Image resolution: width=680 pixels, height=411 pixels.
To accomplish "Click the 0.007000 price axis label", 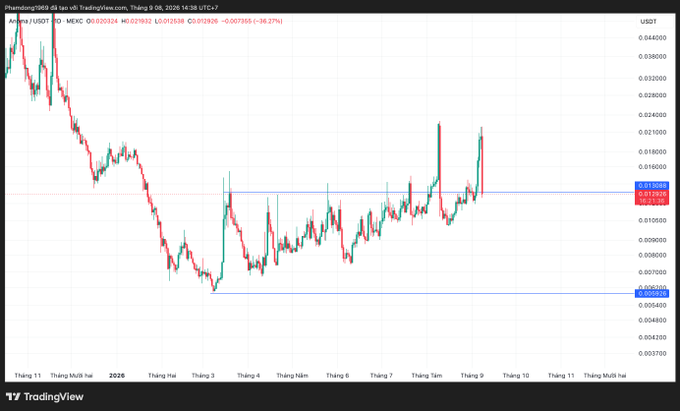I will pyautogui.click(x=652, y=272).
